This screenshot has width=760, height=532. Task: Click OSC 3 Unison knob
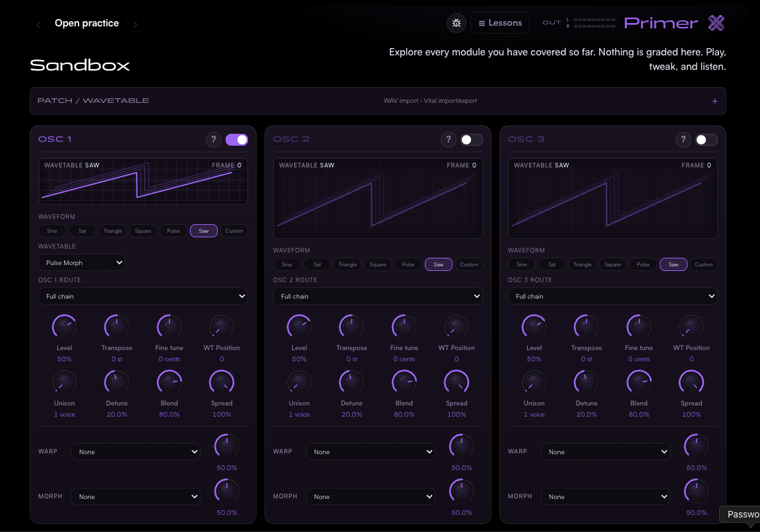(534, 382)
